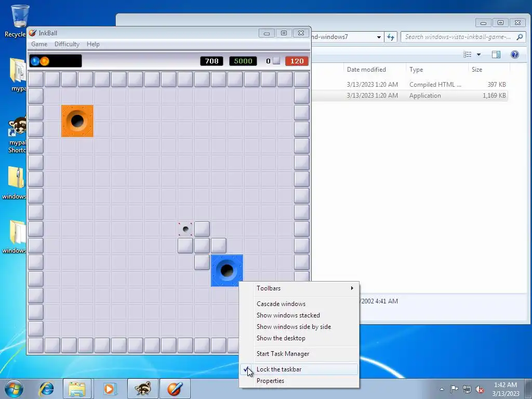The width and height of the screenshot is (532, 399).
Task: Open Windows Explorer from taskbar
Action: click(x=77, y=389)
